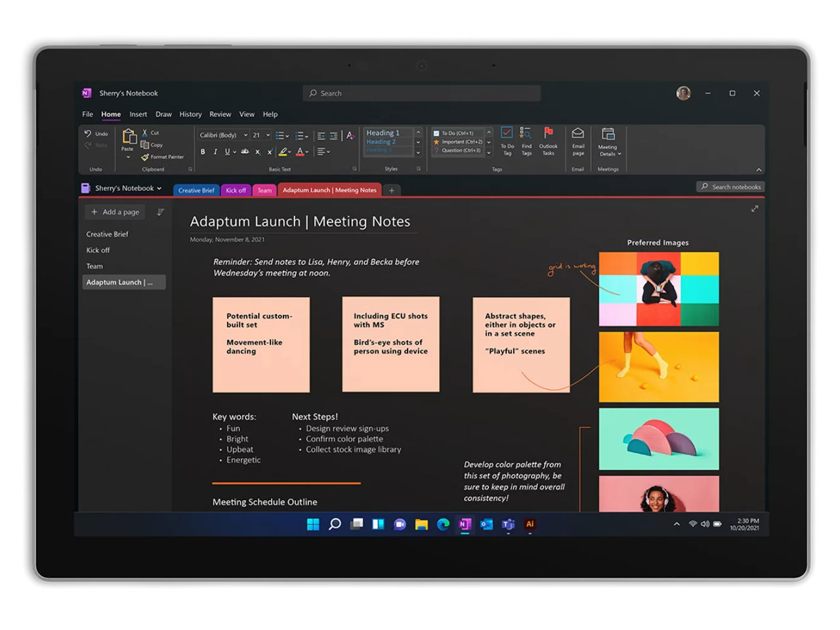Click the Search notebooks field

pyautogui.click(x=730, y=186)
